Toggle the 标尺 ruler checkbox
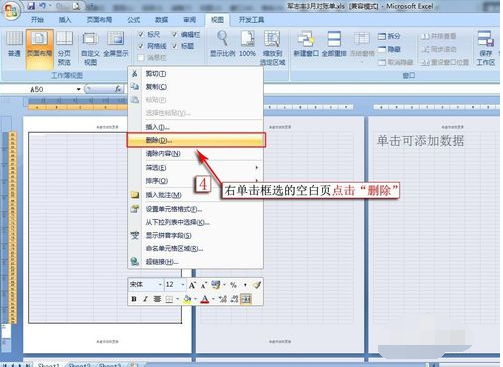This screenshot has height=367, width=503. (x=141, y=34)
